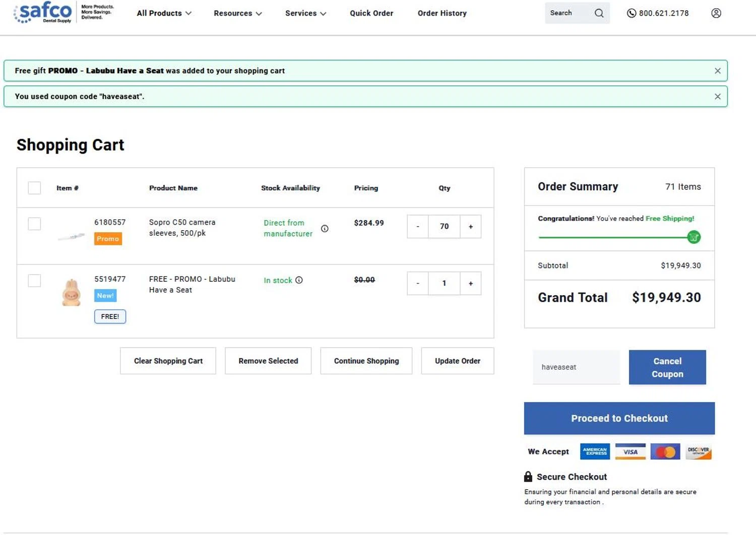The height and width of the screenshot is (535, 756).
Task: Click the 71 Items count
Action: (x=683, y=187)
